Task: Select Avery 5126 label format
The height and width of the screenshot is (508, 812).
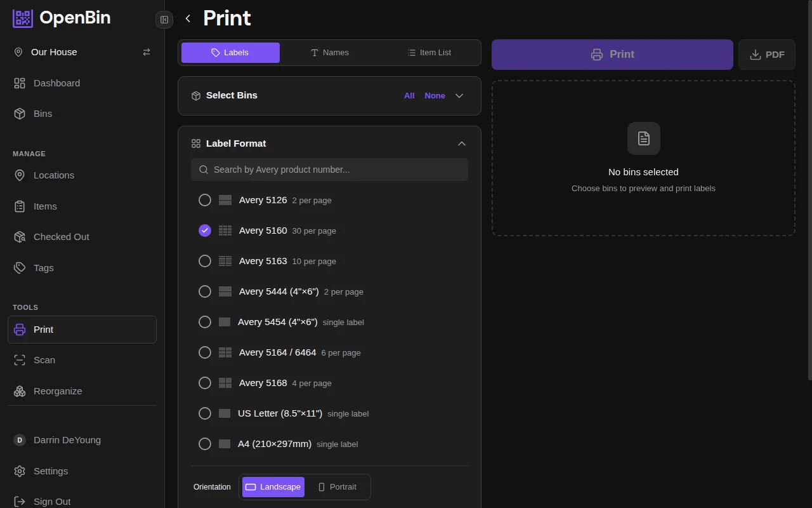Action: tap(205, 200)
